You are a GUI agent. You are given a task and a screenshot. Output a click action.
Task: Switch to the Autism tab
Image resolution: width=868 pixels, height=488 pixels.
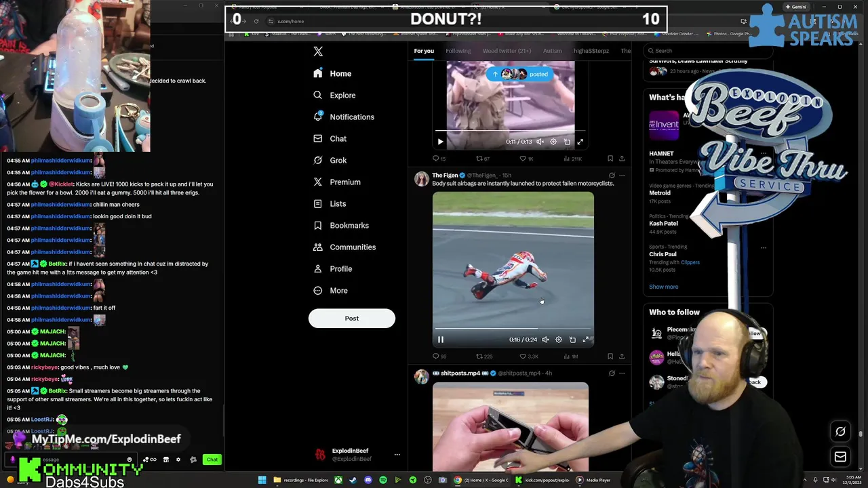pos(552,51)
